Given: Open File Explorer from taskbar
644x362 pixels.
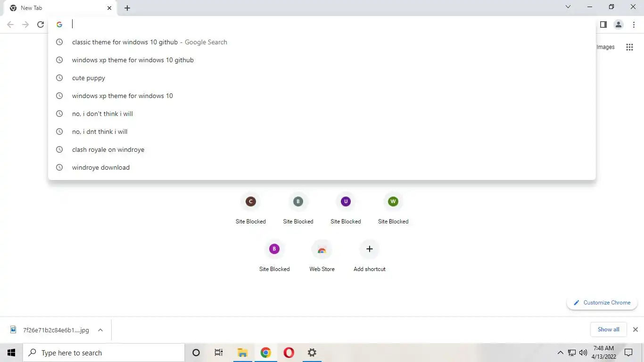Looking at the screenshot, I should [x=242, y=353].
